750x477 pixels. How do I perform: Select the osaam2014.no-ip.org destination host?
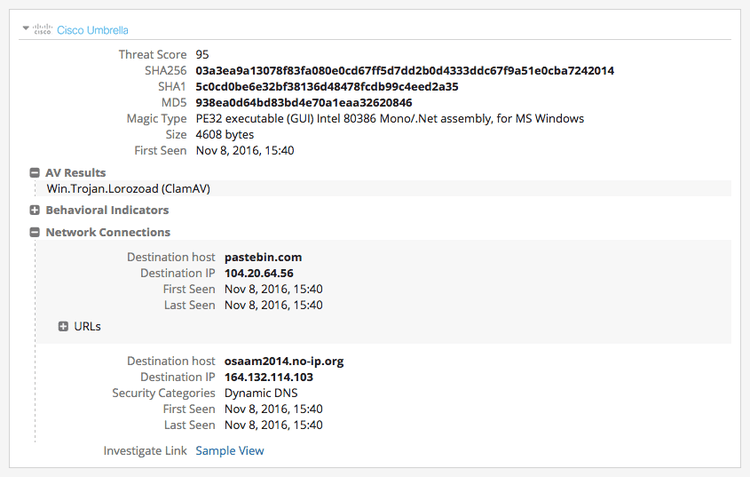pos(286,361)
